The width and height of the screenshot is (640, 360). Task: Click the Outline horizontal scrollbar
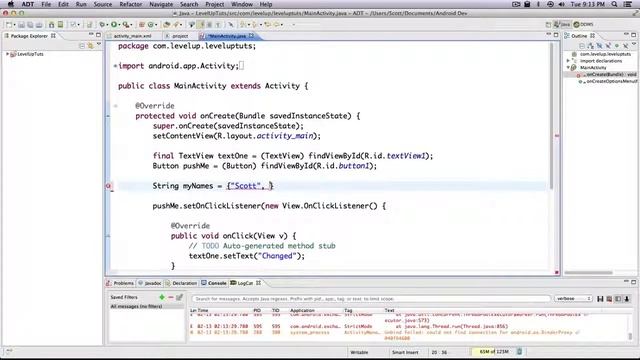(x=589, y=273)
